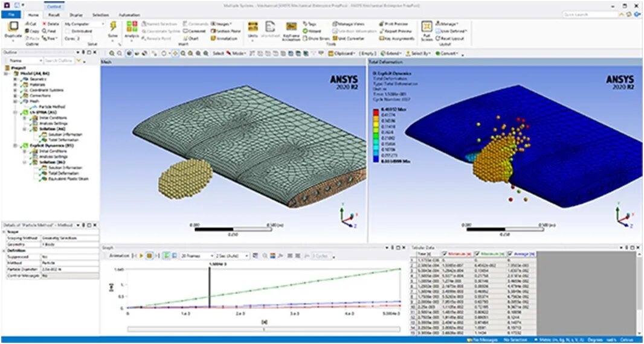Open the Wizard tool
This screenshot has height=344, width=644.
click(312, 31)
